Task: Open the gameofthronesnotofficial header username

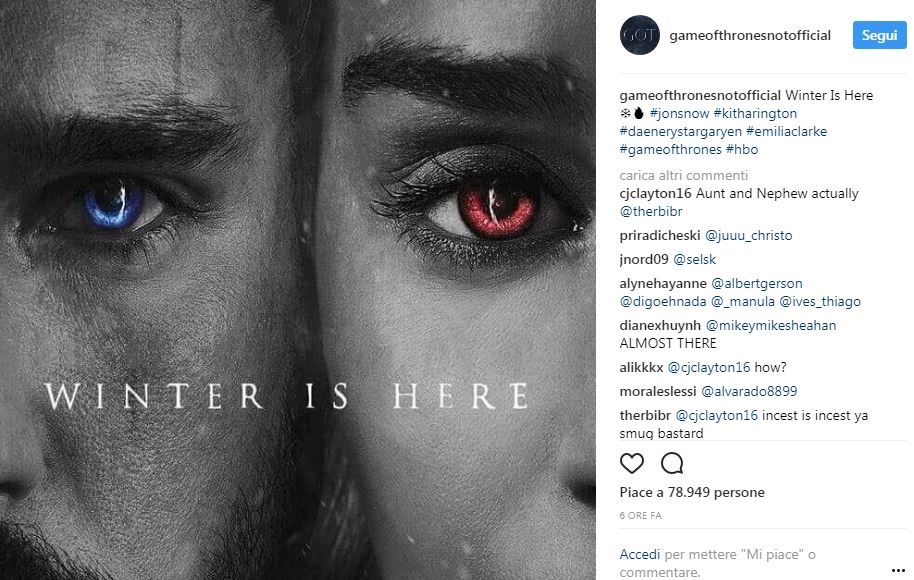Action: pyautogui.click(x=750, y=36)
